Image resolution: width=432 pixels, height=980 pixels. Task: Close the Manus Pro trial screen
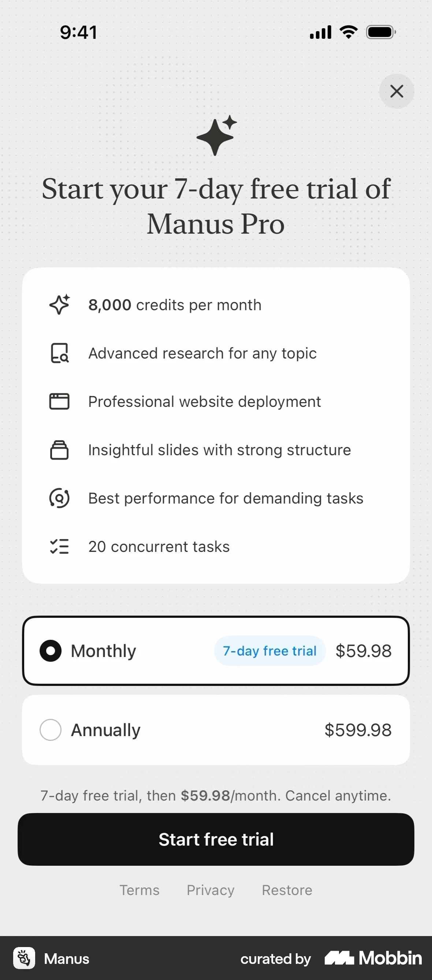pyautogui.click(x=396, y=91)
